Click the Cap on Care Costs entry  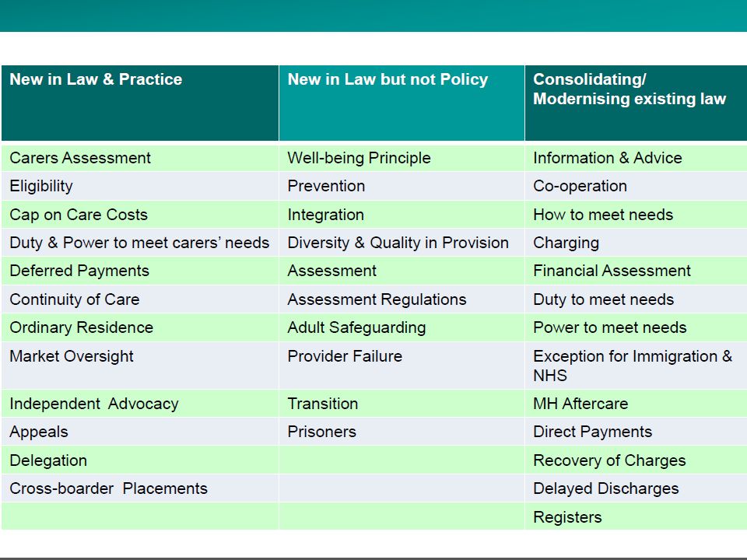click(79, 215)
